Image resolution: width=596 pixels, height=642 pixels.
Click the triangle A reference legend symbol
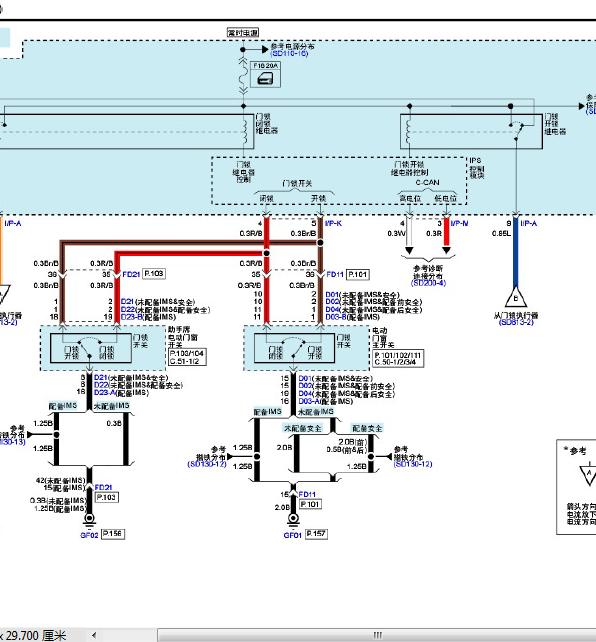[x=589, y=475]
